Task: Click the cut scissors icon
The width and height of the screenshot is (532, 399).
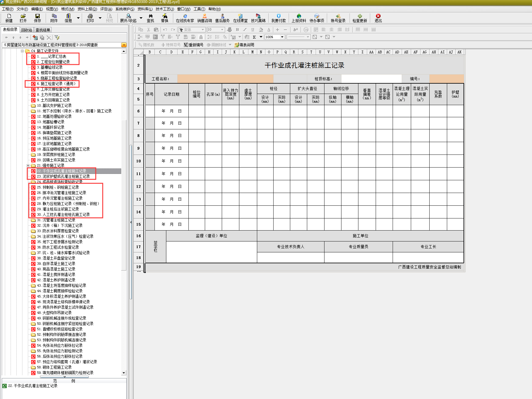Action: (148, 30)
